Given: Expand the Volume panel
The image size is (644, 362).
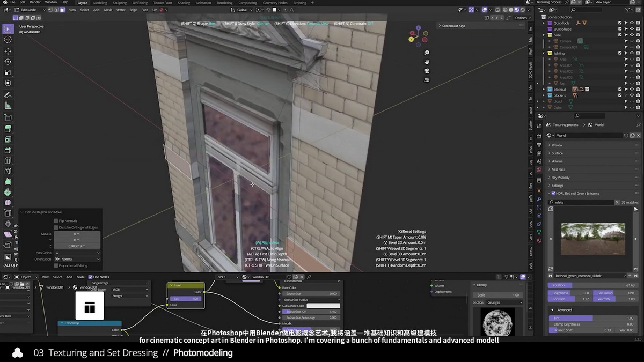Looking at the screenshot, I should click(x=557, y=161).
